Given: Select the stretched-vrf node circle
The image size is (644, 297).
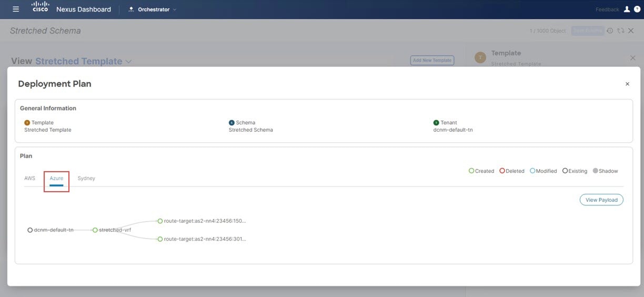Looking at the screenshot, I should tap(95, 230).
